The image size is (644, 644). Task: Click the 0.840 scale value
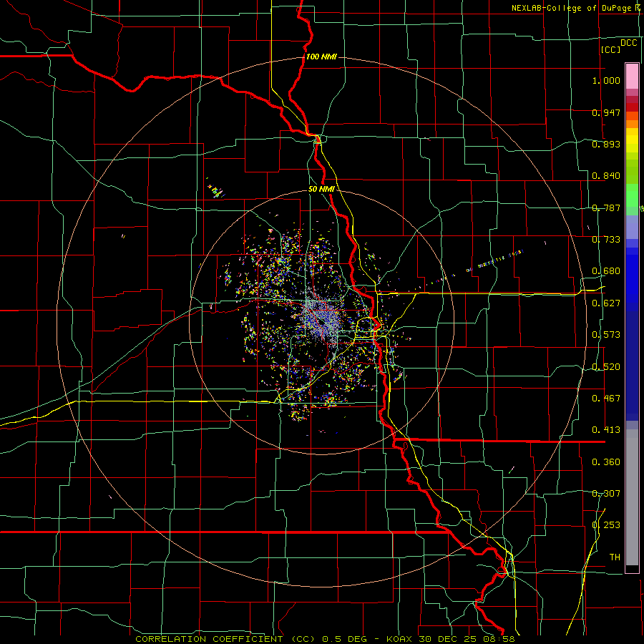click(x=606, y=176)
